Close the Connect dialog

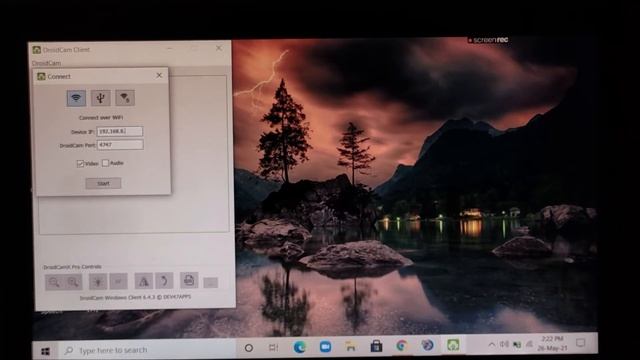click(159, 76)
